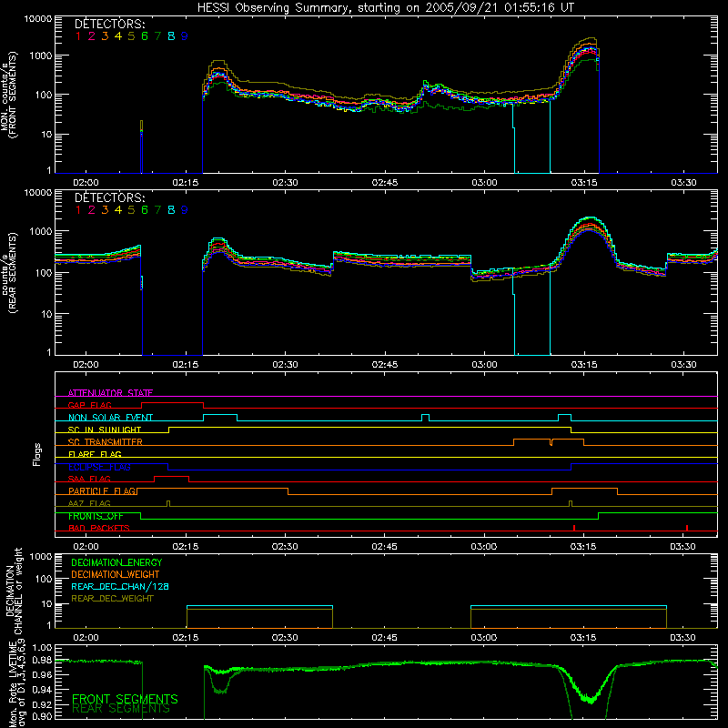This screenshot has width=728, height=728.
Task: Select detector 9 number in front segments legend
Action: click(x=185, y=36)
